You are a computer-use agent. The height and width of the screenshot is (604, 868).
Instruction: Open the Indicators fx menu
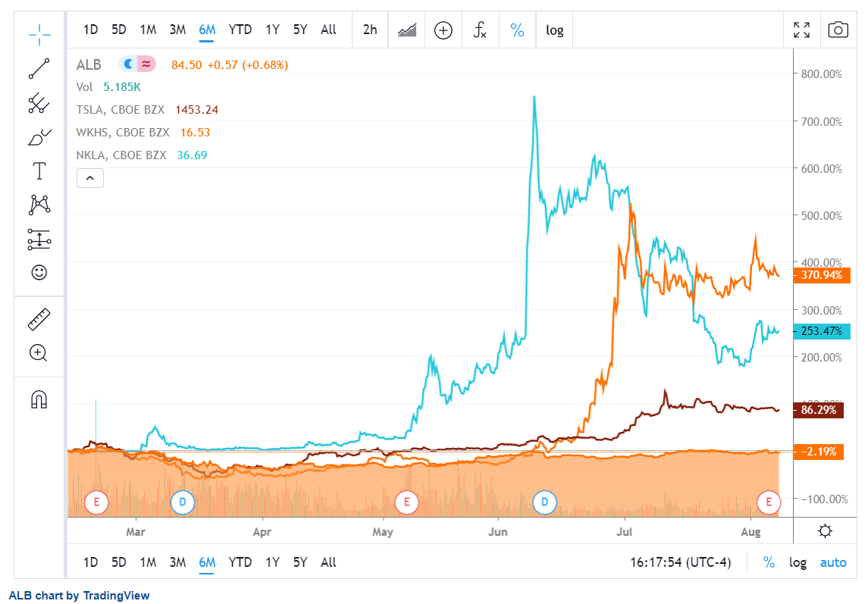[x=480, y=30]
